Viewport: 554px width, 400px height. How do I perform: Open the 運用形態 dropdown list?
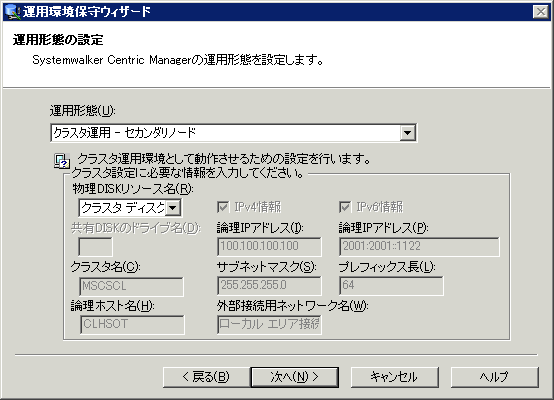(x=408, y=133)
